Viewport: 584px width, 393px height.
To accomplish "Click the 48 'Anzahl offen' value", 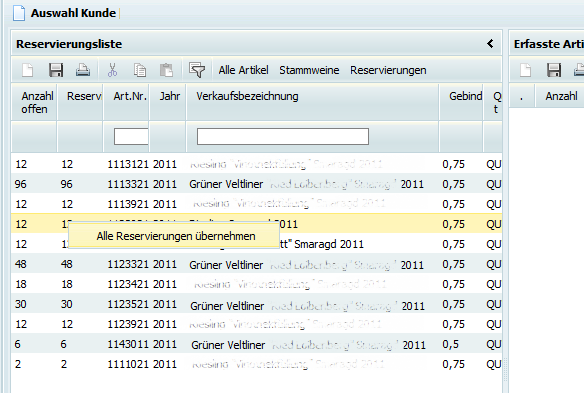I will (20, 264).
